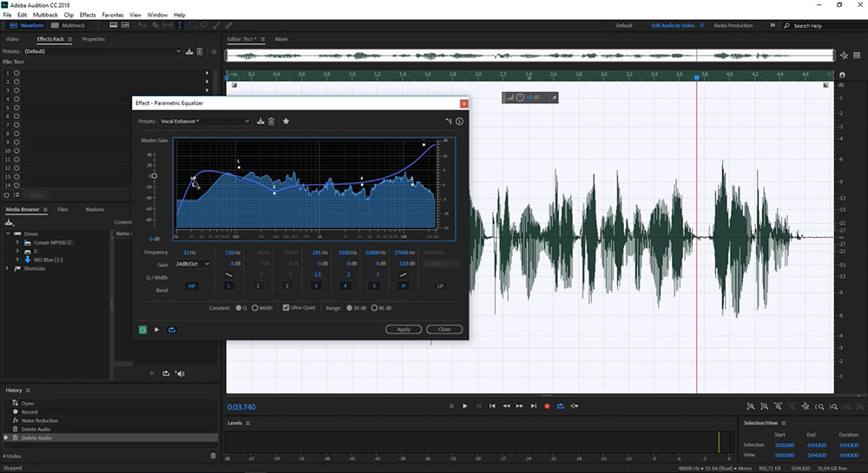Open equalizer Presets dropdown Vocal Enhancer
The width and height of the screenshot is (868, 473).
tap(205, 122)
